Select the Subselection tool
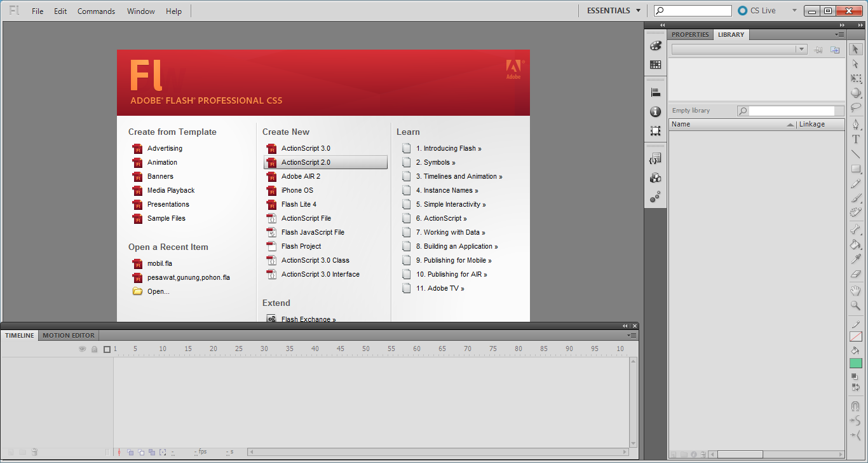868x463 pixels. coord(856,64)
